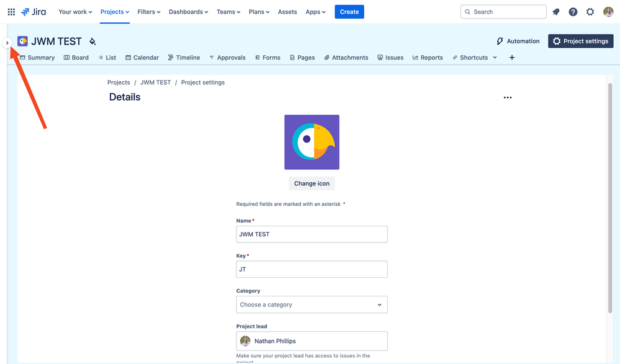620x364 pixels.
Task: Open the settings gear in top bar
Action: coord(590,12)
